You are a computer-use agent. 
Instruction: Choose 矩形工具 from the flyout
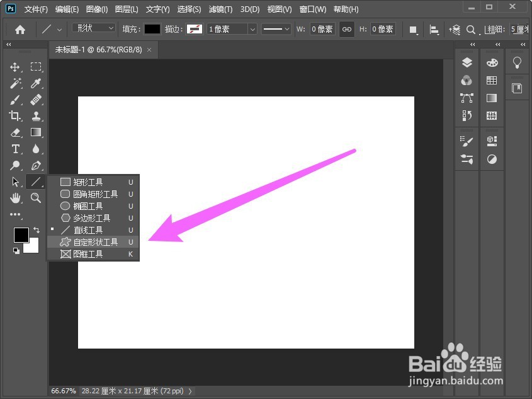coord(93,182)
